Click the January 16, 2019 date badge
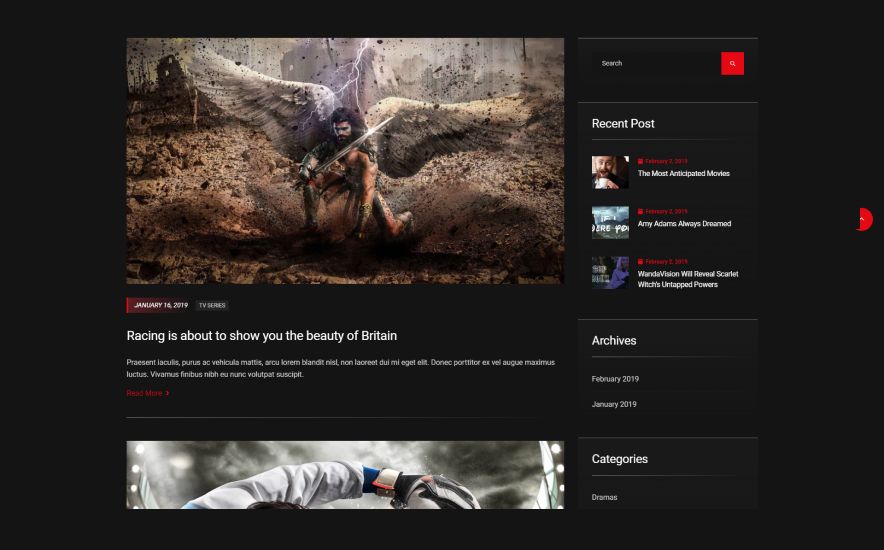The image size is (884, 550). pos(158,305)
